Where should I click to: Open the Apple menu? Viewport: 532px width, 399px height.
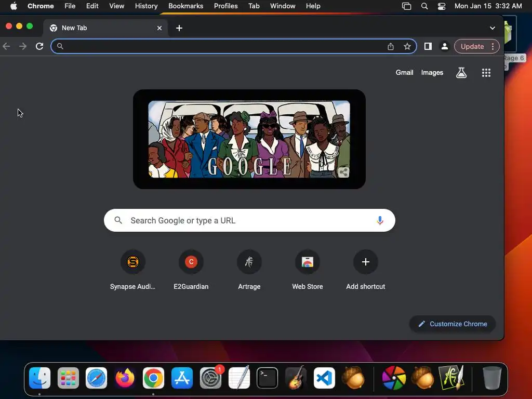tap(14, 6)
